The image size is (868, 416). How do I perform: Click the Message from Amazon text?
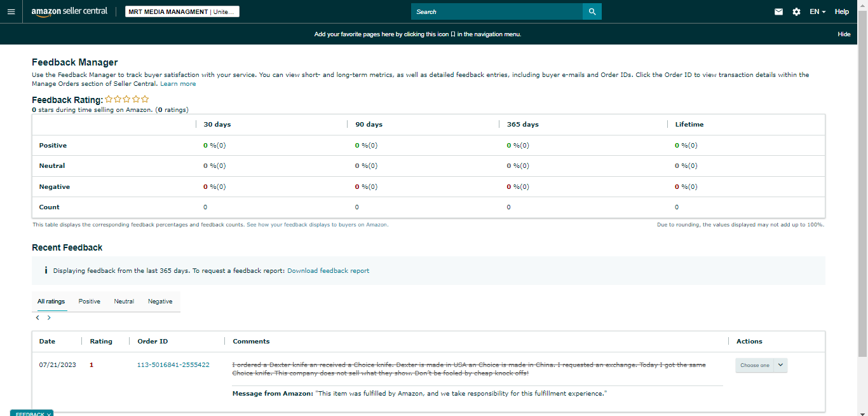coord(420,394)
